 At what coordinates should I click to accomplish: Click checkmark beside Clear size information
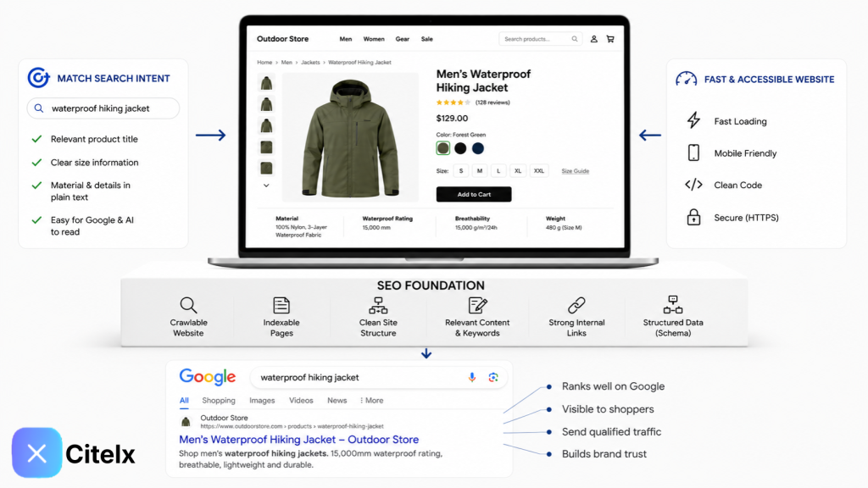point(36,162)
